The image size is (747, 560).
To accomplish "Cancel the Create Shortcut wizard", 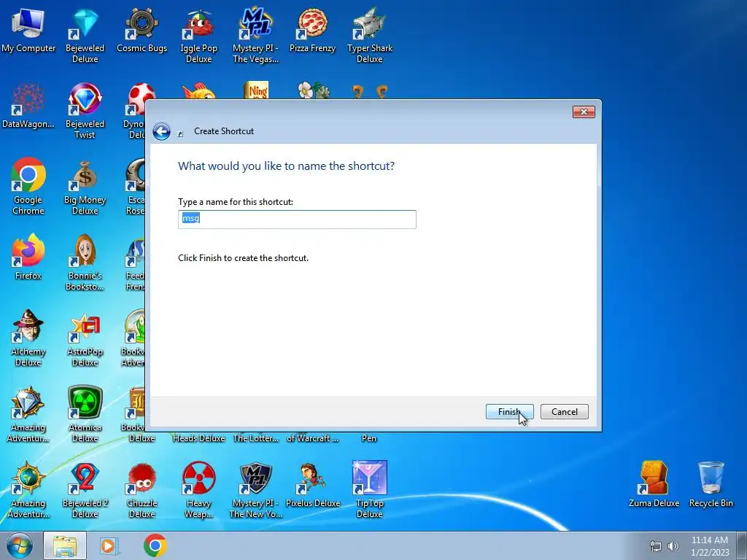I will (564, 412).
